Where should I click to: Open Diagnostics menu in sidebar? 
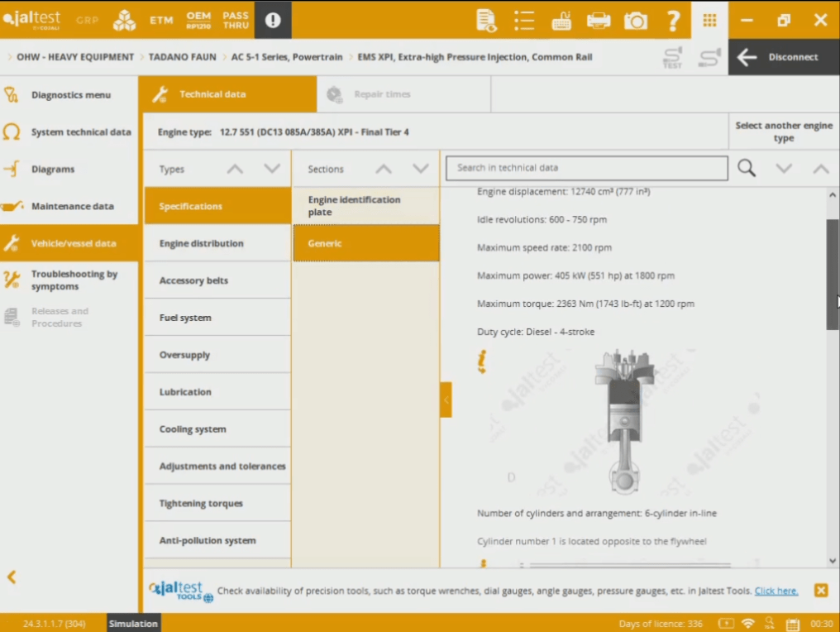point(69,95)
